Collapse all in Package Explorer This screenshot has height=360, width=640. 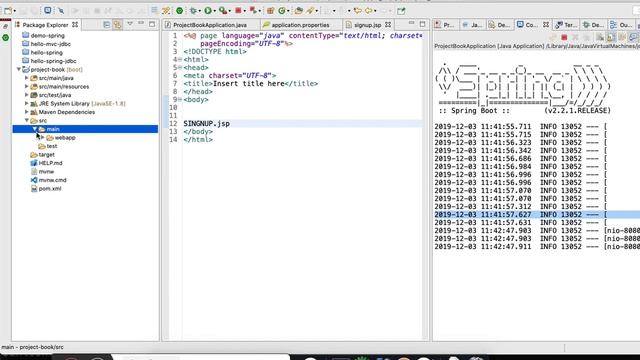click(x=107, y=24)
